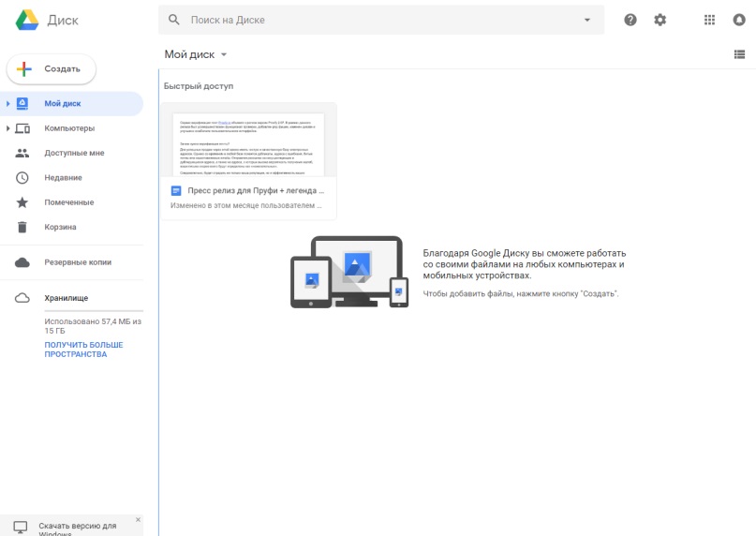This screenshot has height=536, width=756.
Task: Click Пресс релиз для Пруфи title
Action: pyautogui.click(x=256, y=190)
